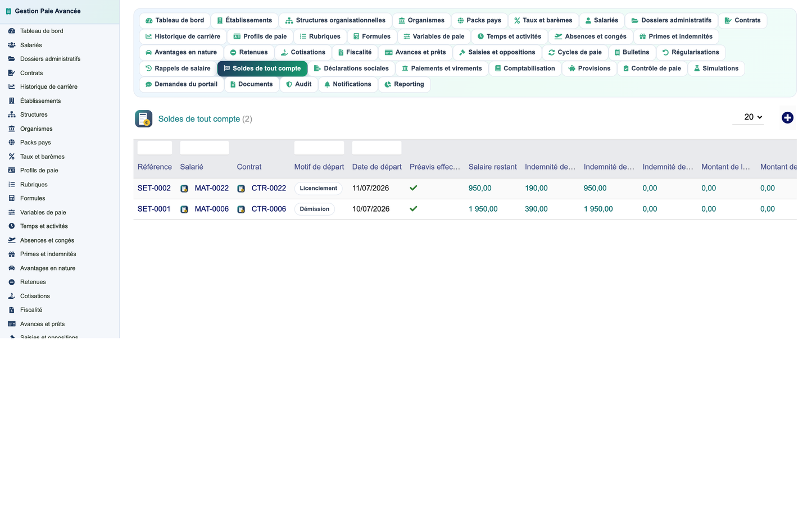Click the Tableau de bord sidebar icon

(x=12, y=31)
